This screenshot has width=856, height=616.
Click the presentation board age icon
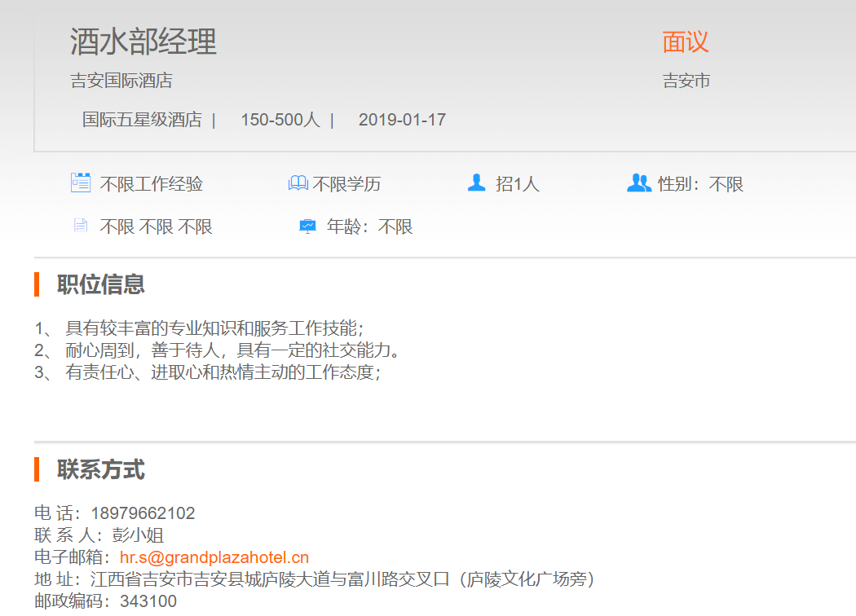[307, 226]
